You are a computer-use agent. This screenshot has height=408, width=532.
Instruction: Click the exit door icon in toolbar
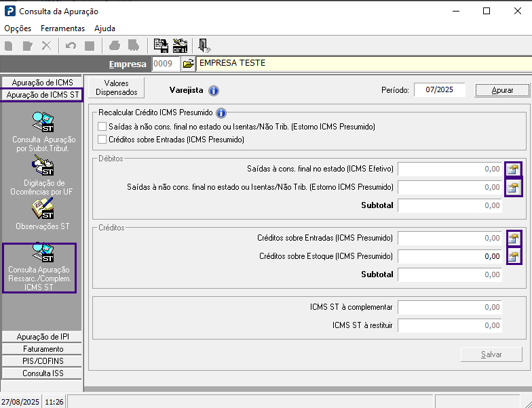203,45
